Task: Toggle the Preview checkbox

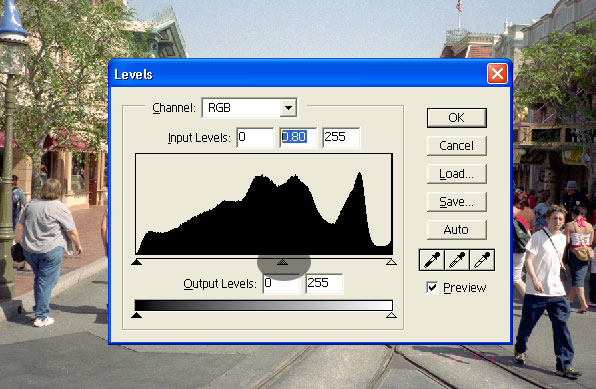Action: pyautogui.click(x=432, y=287)
